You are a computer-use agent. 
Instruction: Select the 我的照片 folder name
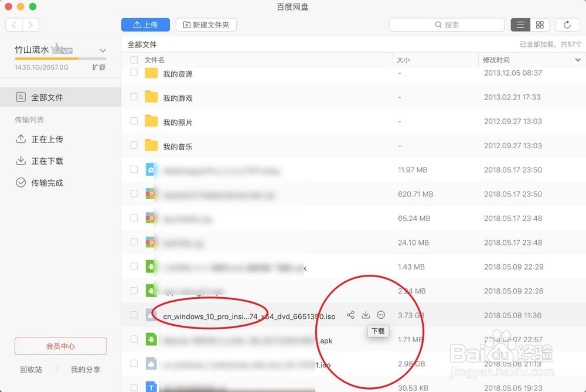[178, 122]
